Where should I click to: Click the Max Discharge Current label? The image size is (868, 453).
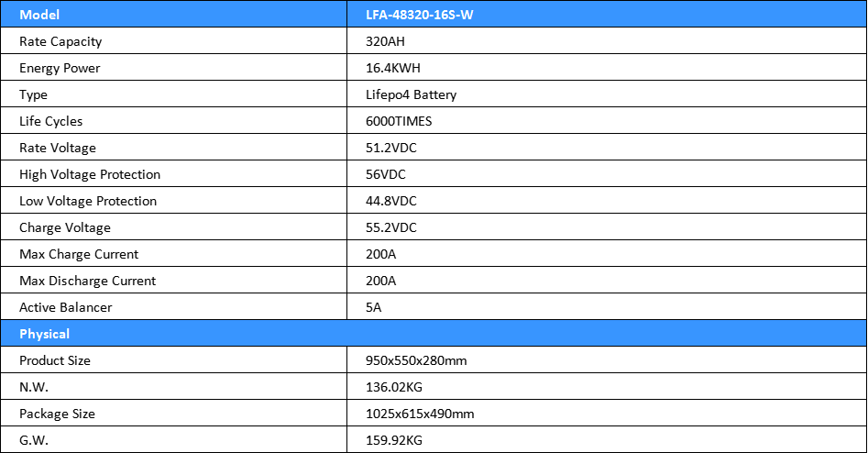[87, 281]
